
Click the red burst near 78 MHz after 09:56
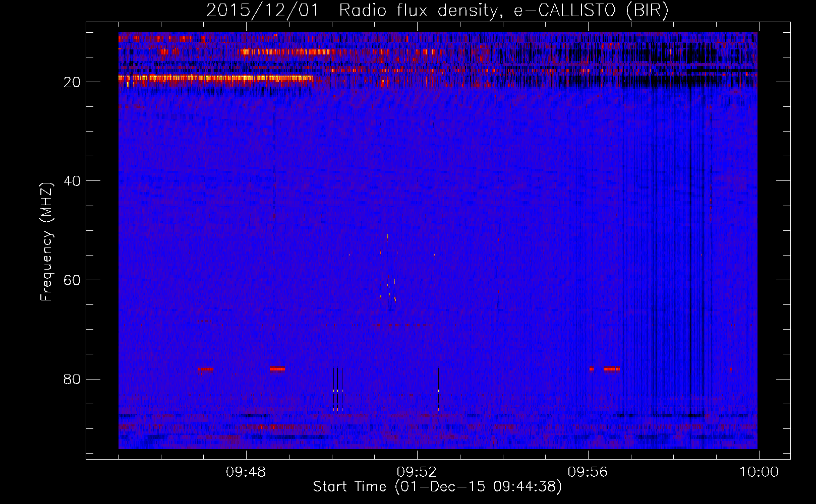pyautogui.click(x=612, y=369)
